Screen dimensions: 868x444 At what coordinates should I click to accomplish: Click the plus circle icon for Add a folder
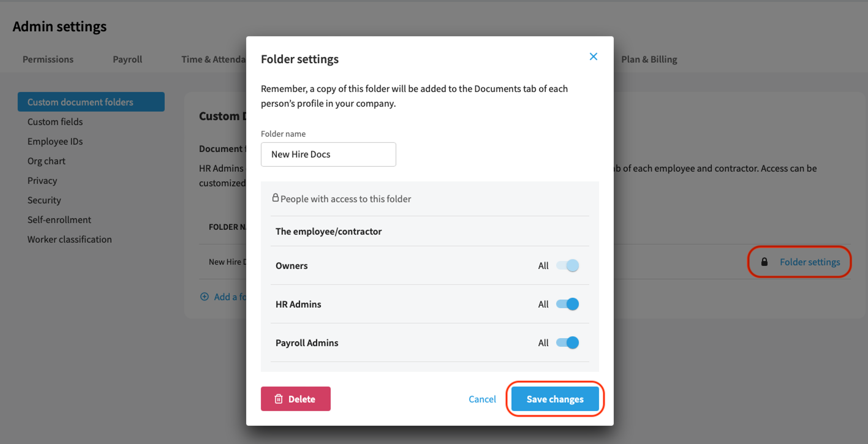coord(204,296)
